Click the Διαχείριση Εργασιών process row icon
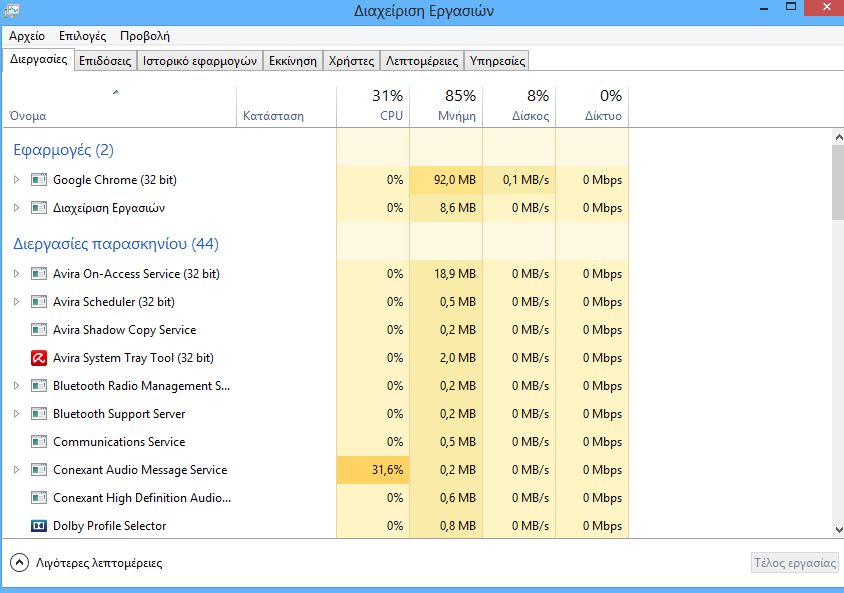The height and width of the screenshot is (593, 844). click(x=39, y=208)
